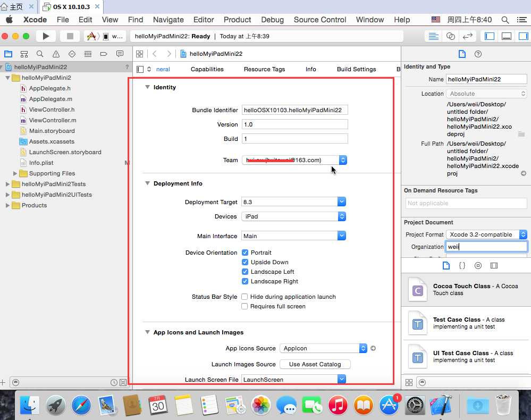Stop the running task button
The image size is (531, 420).
pos(70,36)
